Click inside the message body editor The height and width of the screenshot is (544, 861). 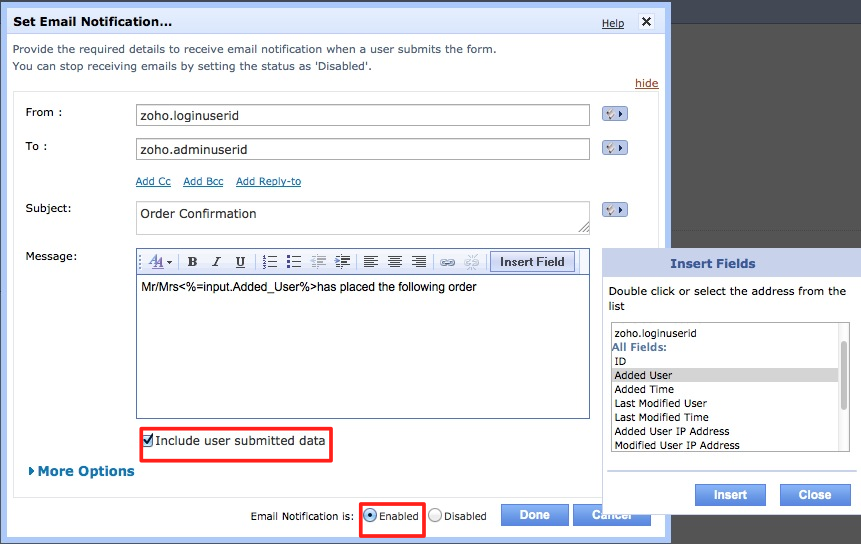tap(363, 346)
